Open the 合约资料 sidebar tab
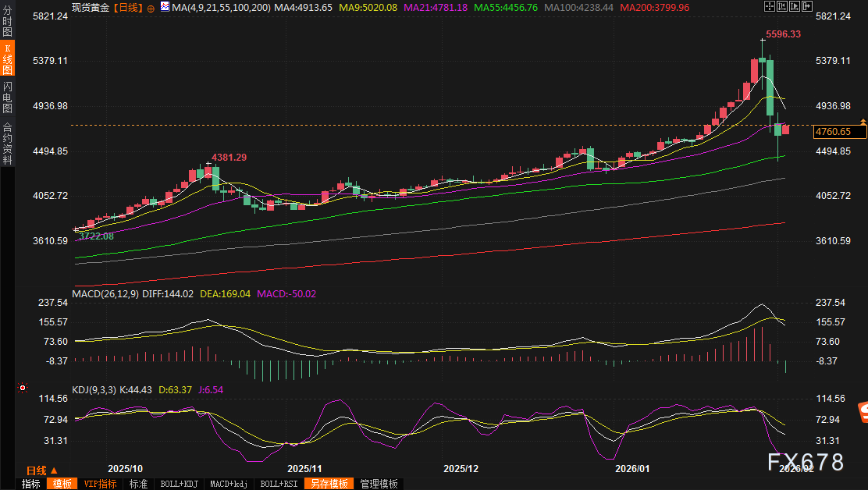The height and width of the screenshot is (490, 868). coord(7,143)
